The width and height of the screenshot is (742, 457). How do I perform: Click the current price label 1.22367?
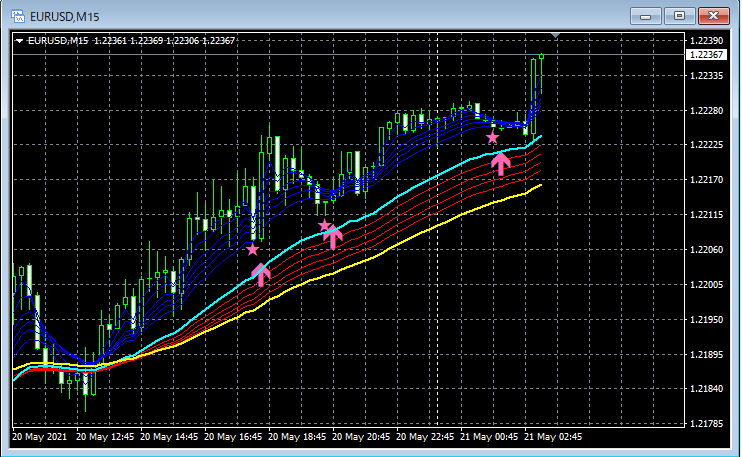pyautogui.click(x=706, y=55)
